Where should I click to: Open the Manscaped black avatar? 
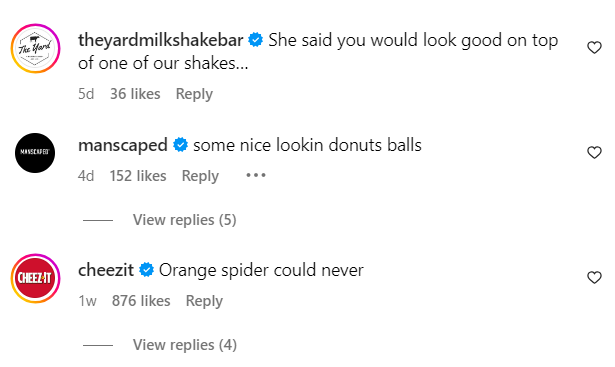pyautogui.click(x=35, y=153)
